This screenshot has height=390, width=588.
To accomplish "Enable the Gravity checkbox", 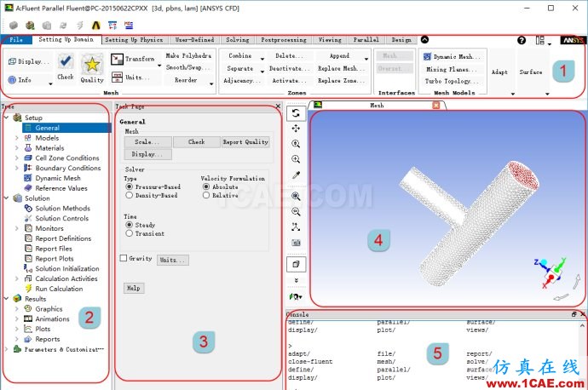I will tap(124, 258).
